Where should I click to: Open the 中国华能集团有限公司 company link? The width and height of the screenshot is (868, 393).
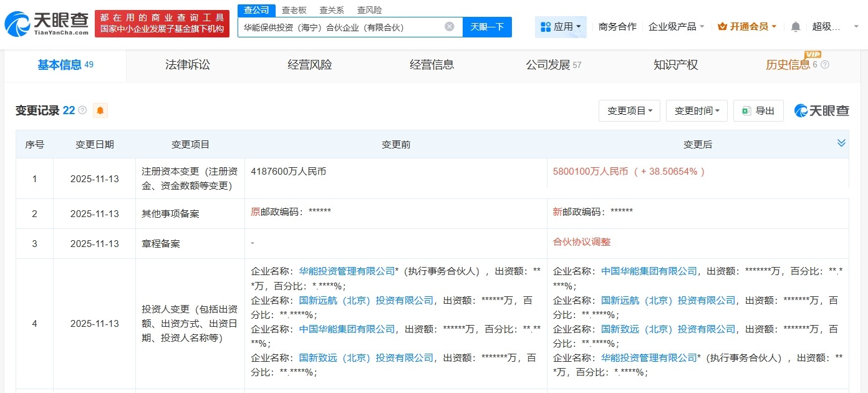point(649,271)
